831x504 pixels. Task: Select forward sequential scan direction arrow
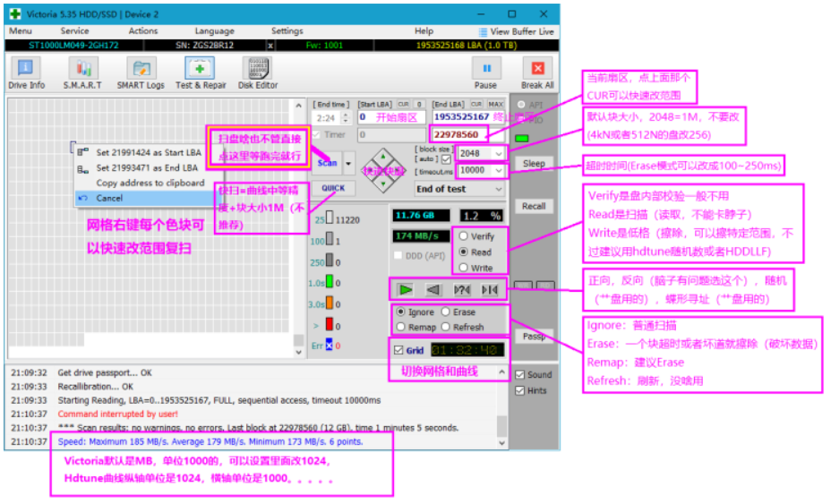click(406, 289)
